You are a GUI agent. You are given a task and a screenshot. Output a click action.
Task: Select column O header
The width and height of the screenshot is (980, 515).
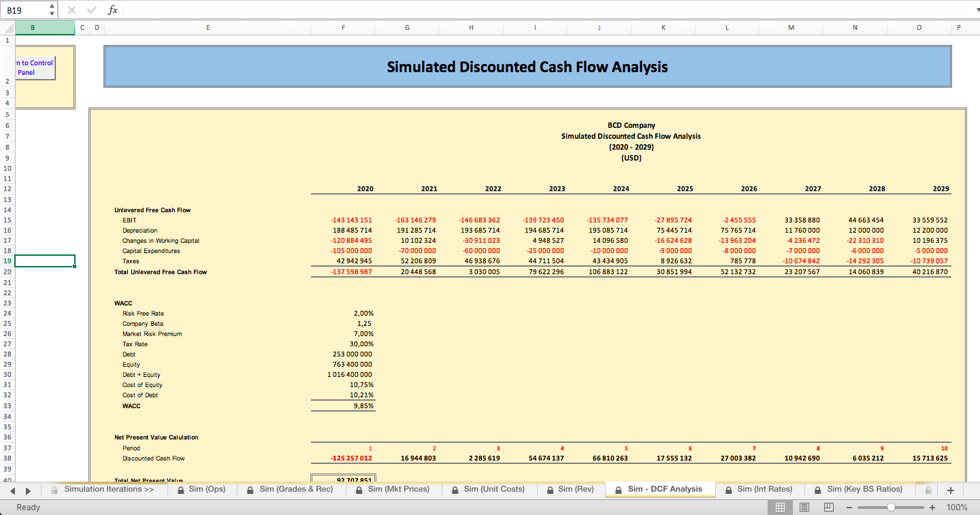coord(919,28)
